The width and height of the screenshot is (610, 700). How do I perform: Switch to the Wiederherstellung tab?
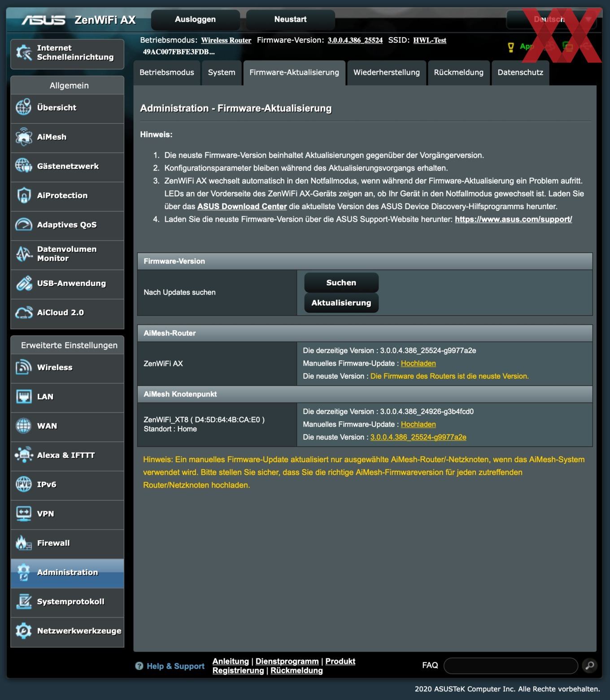click(387, 73)
